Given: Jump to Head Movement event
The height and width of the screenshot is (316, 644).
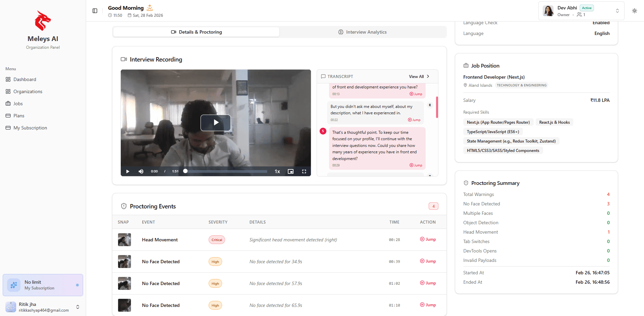Looking at the screenshot, I should click(428, 239).
